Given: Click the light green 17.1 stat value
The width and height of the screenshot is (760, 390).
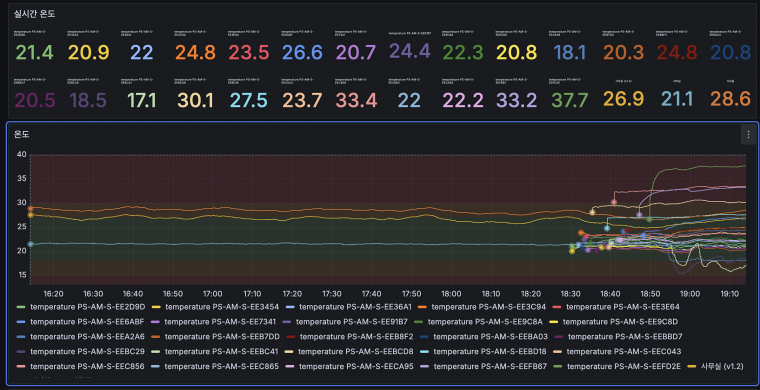Looking at the screenshot, I should (142, 100).
